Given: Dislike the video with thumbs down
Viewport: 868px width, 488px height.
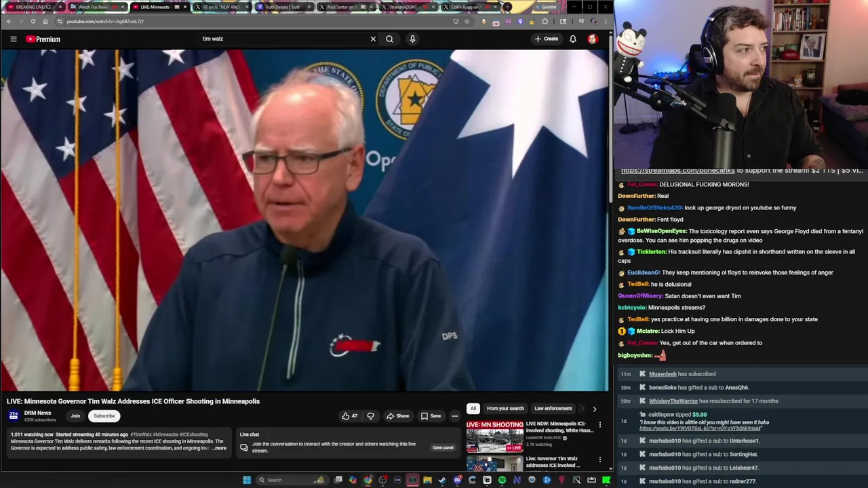Looking at the screenshot, I should [x=371, y=416].
